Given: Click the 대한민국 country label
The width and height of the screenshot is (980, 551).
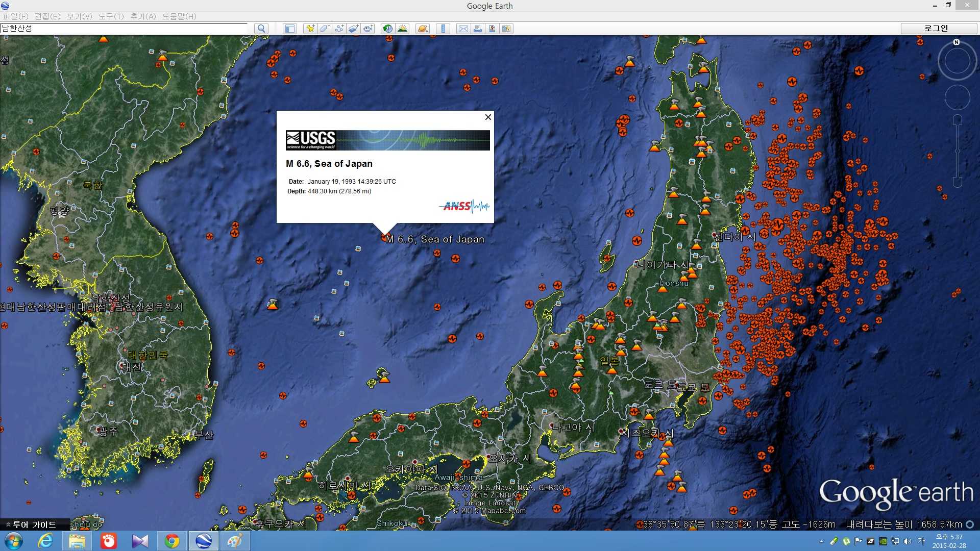Looking at the screenshot, I should coord(148,355).
